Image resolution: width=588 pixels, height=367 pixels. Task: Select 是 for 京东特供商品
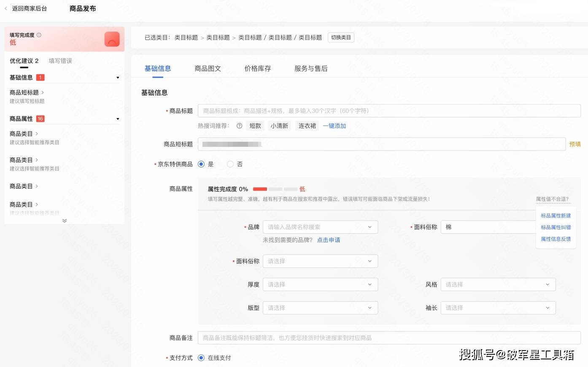click(201, 164)
